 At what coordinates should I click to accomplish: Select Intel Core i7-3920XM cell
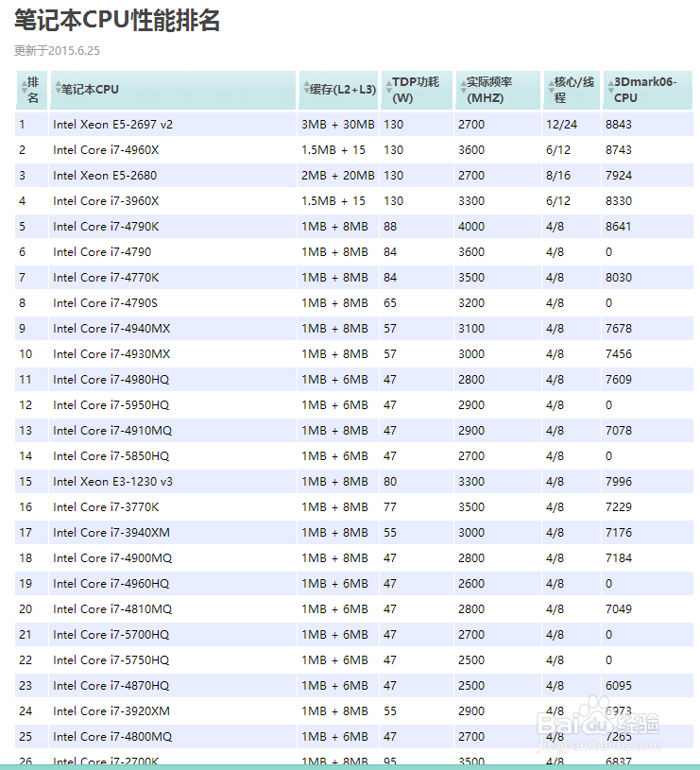point(172,711)
